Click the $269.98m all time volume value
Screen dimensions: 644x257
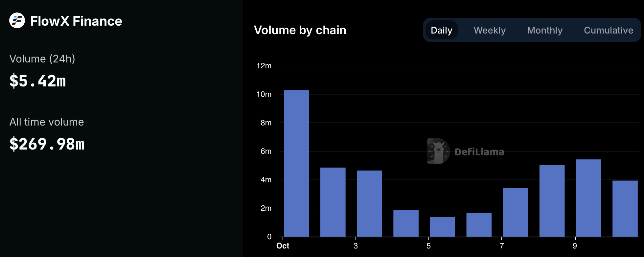pyautogui.click(x=47, y=144)
